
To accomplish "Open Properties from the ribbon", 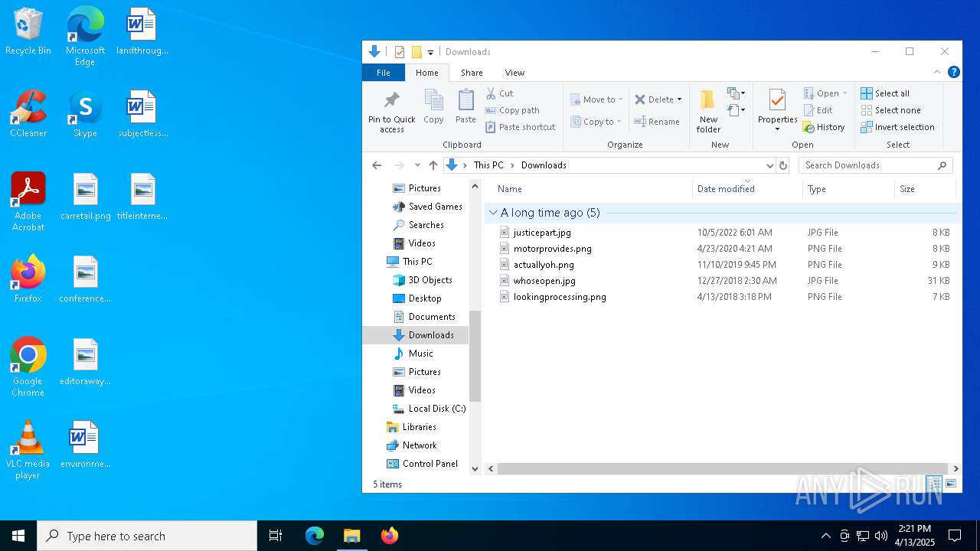I will 777,112.
